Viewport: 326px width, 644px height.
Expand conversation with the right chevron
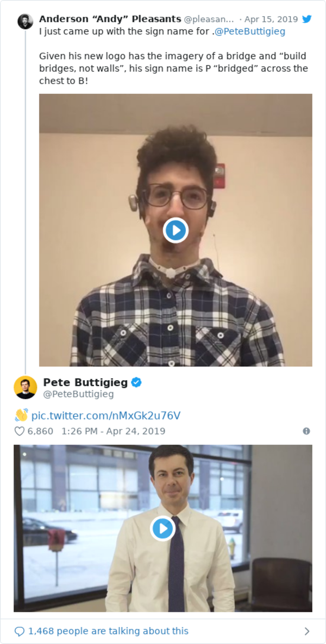[x=307, y=631]
